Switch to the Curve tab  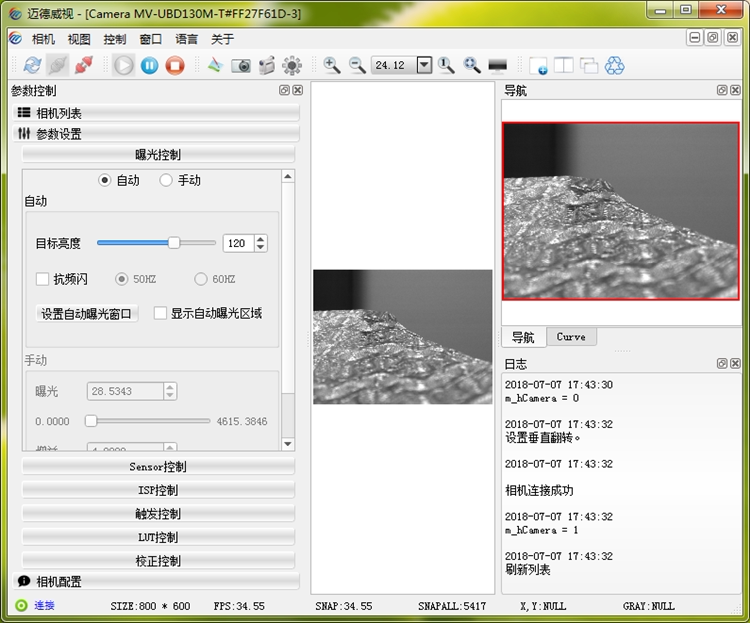tap(571, 337)
